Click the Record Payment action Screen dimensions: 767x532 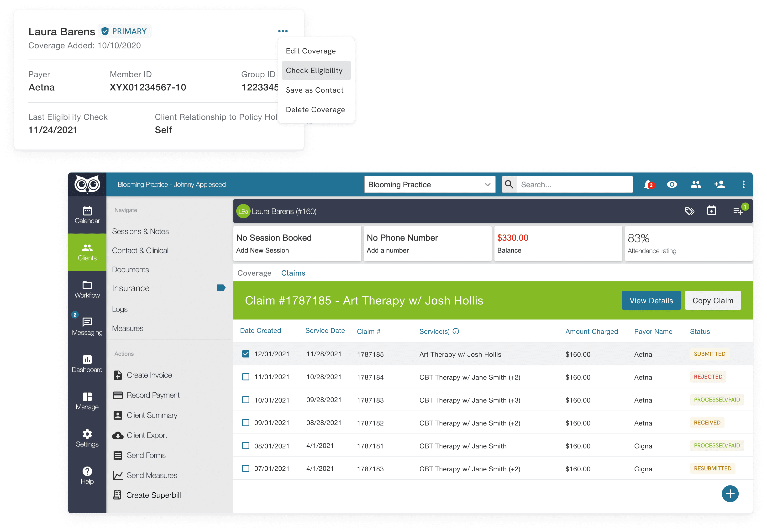pyautogui.click(x=146, y=395)
